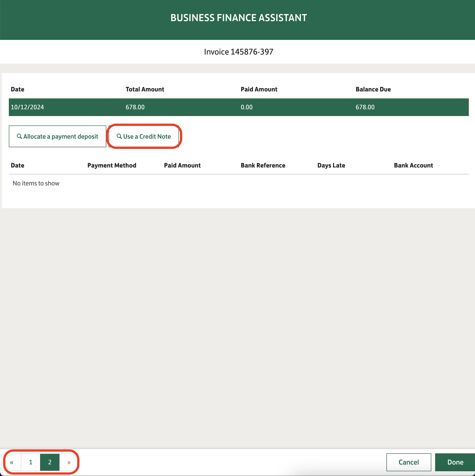This screenshot has width=475, height=476.
Task: Click magnifier icon on Allocate payment deposit
Action: point(19,136)
